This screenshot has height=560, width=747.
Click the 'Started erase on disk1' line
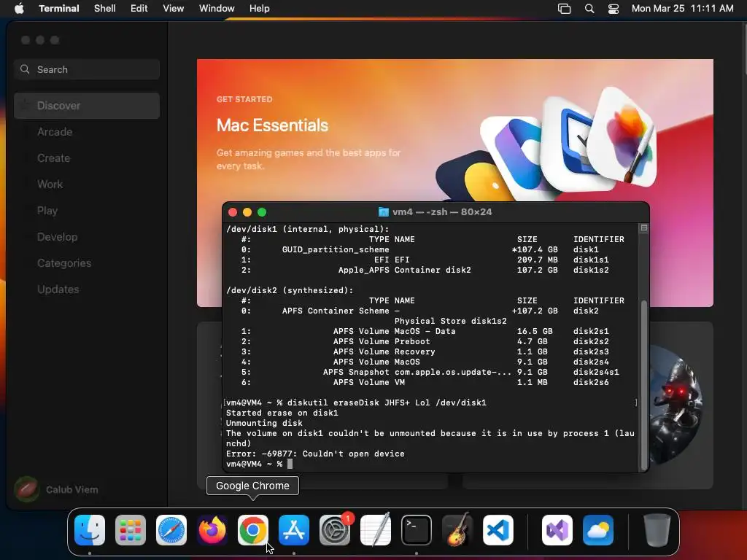pos(282,413)
